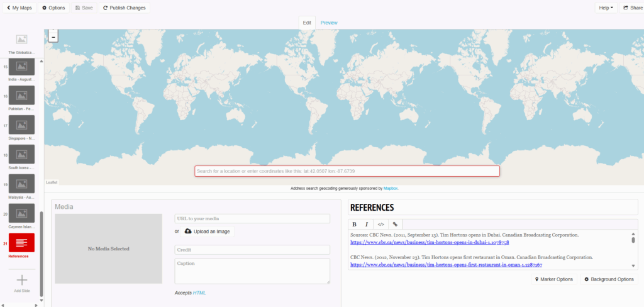Click Publish Changes button
Image resolution: width=644 pixels, height=307 pixels.
(124, 8)
